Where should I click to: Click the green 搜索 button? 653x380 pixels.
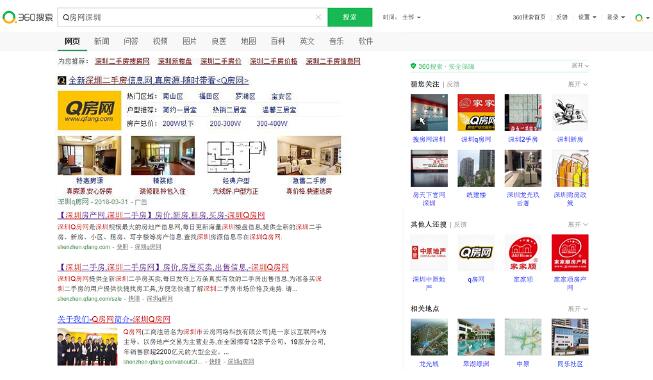(x=350, y=17)
